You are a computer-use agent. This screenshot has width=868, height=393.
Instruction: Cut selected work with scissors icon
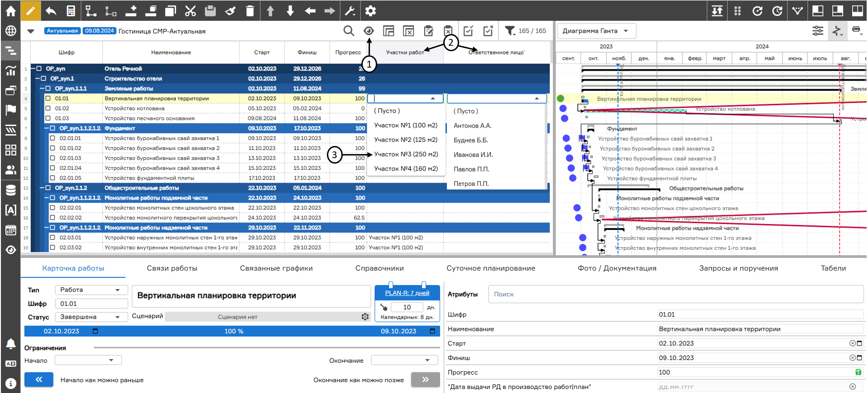pyautogui.click(x=191, y=11)
